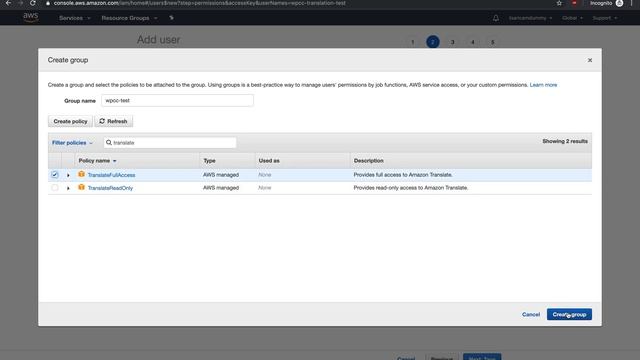Click the Create policy button

point(70,121)
